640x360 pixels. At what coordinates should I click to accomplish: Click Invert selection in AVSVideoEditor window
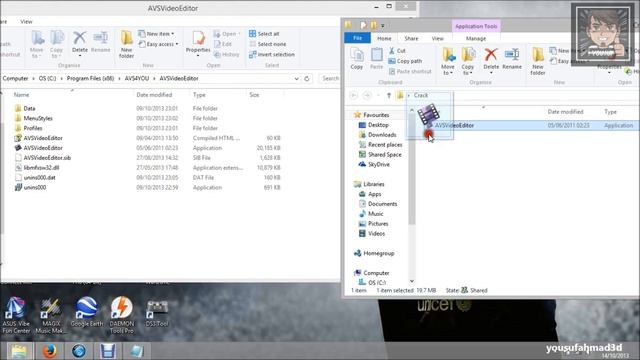[x=272, y=54]
